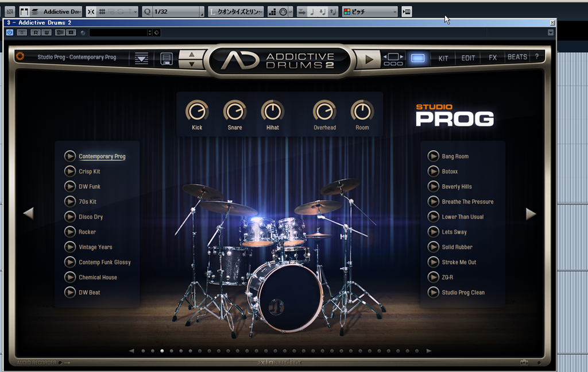Switch to the FX tab

493,57
